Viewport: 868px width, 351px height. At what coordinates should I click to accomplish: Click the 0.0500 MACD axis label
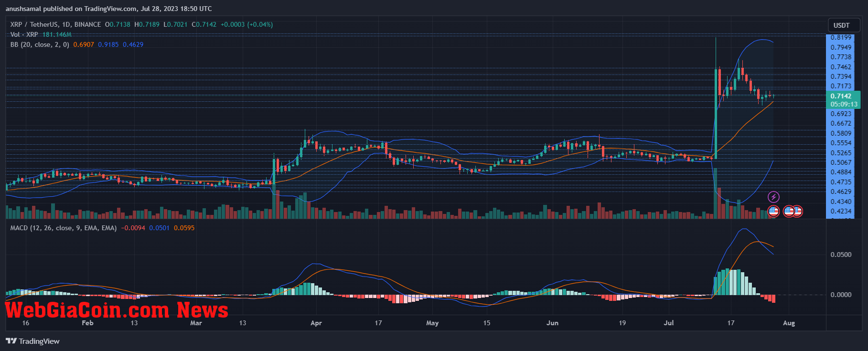click(841, 255)
